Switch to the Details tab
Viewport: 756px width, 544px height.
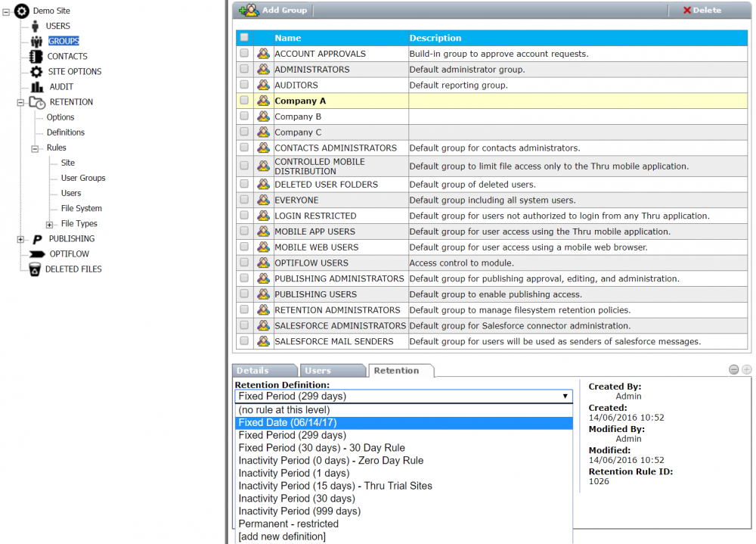[x=253, y=371]
